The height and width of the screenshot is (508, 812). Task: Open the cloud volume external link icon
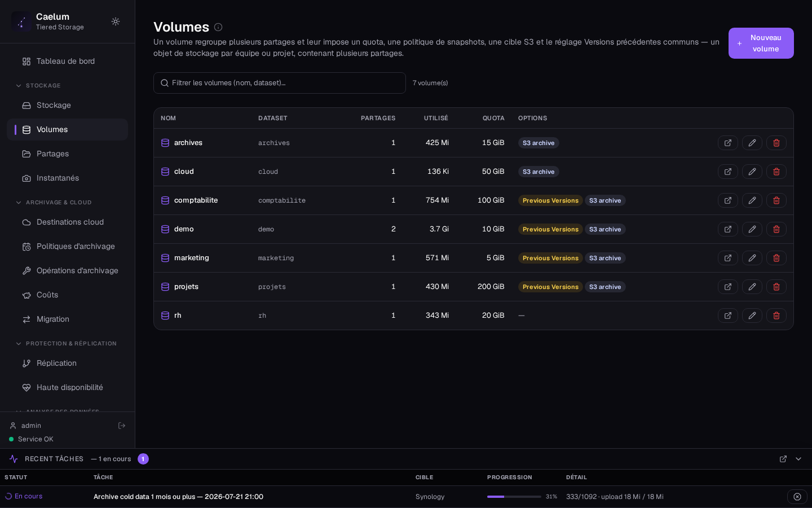click(x=728, y=172)
